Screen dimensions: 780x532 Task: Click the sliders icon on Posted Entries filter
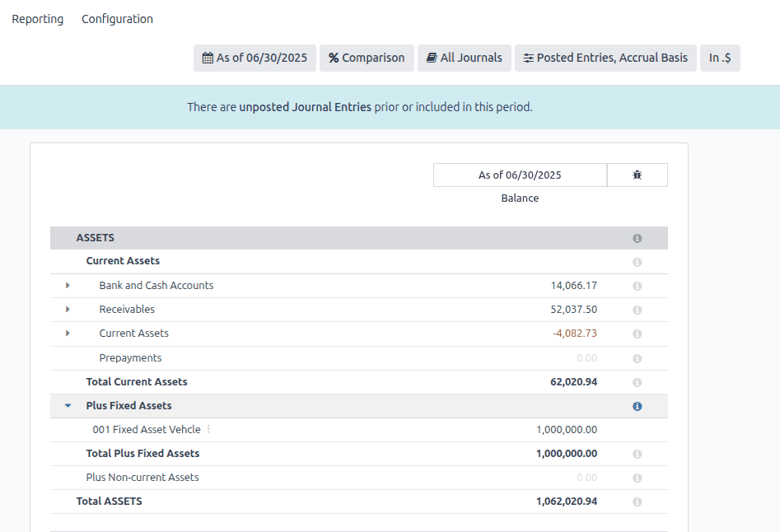click(528, 58)
